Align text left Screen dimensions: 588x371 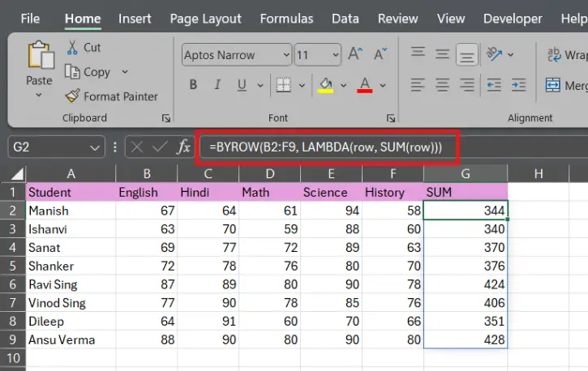pyautogui.click(x=418, y=85)
